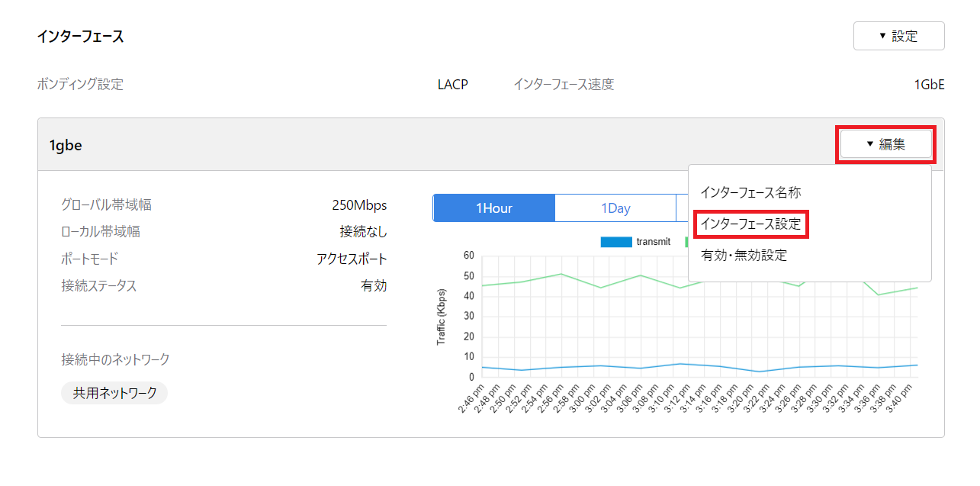980x486 pixels.
Task: Click the アクセスポート port mode value
Action: 352,259
